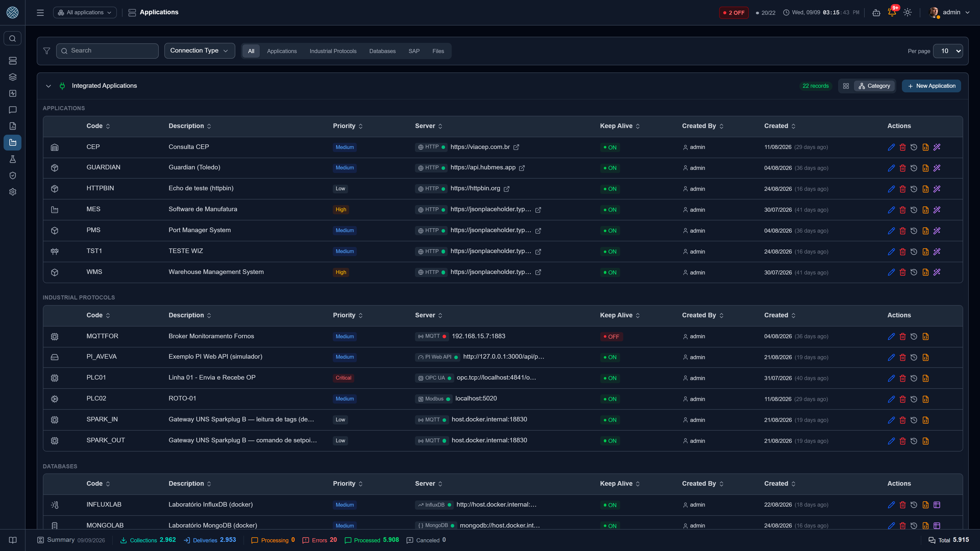Click the New Application button
The height and width of the screenshot is (551, 980).
[931, 86]
